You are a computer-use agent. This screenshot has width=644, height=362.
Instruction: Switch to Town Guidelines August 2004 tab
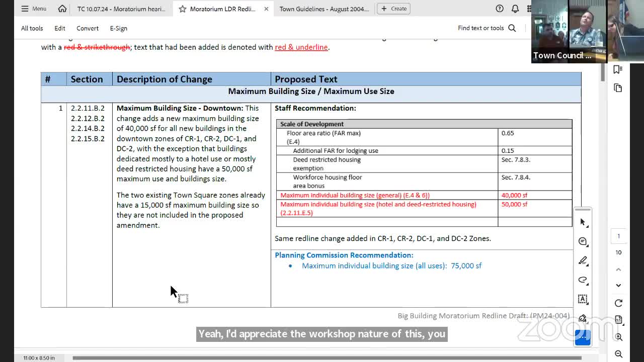[324, 9]
